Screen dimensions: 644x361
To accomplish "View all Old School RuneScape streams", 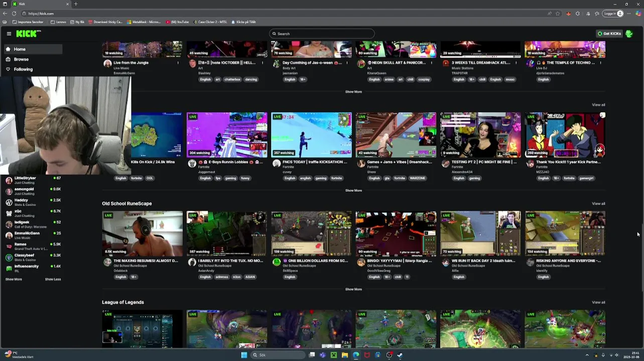I will pyautogui.click(x=598, y=204).
